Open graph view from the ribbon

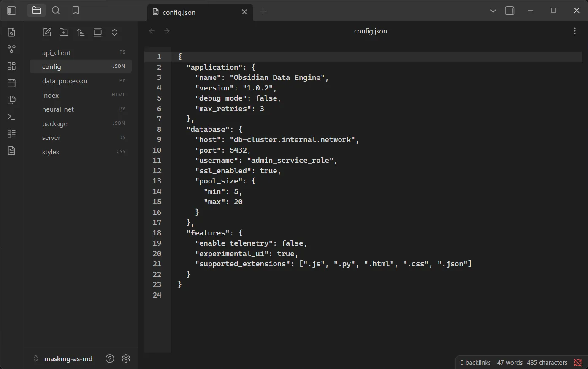point(11,49)
